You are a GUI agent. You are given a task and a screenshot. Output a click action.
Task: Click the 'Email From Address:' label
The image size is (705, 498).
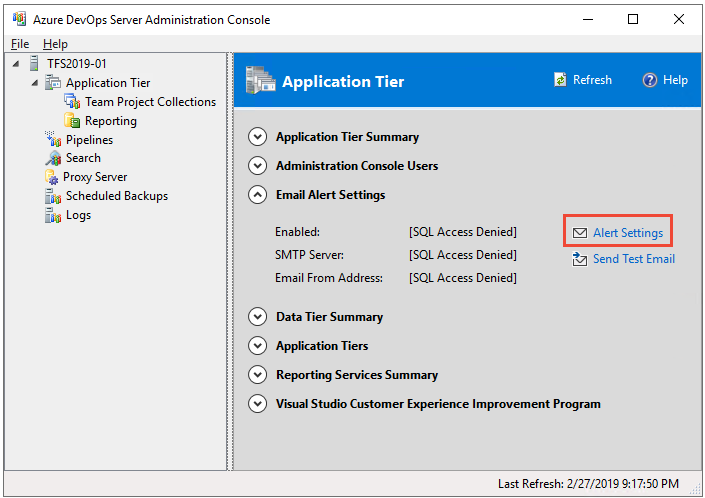pyautogui.click(x=329, y=278)
